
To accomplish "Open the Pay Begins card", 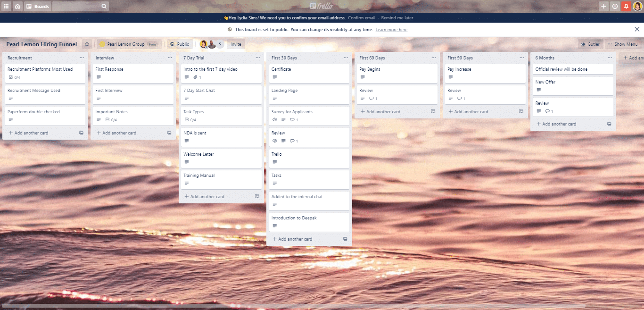I will (x=397, y=73).
